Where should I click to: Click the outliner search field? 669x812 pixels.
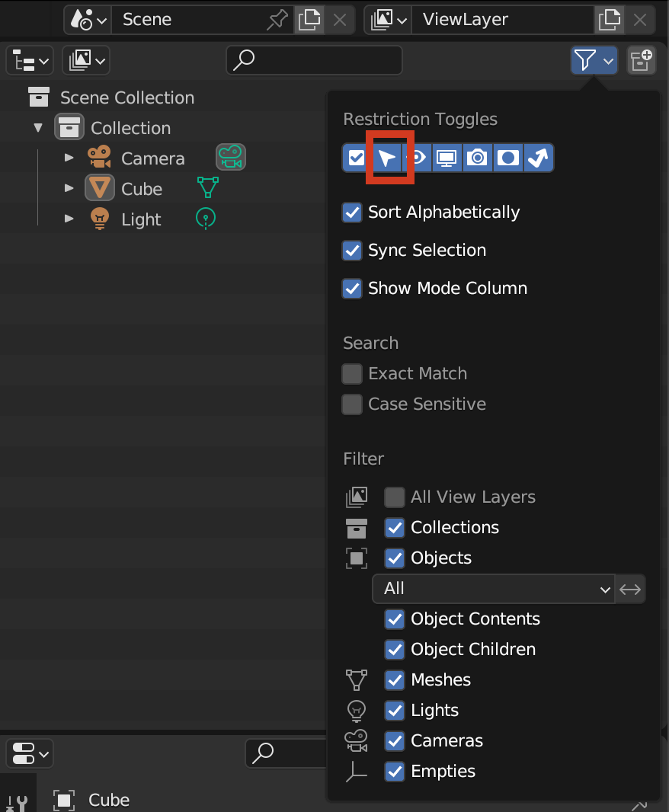[x=314, y=59]
